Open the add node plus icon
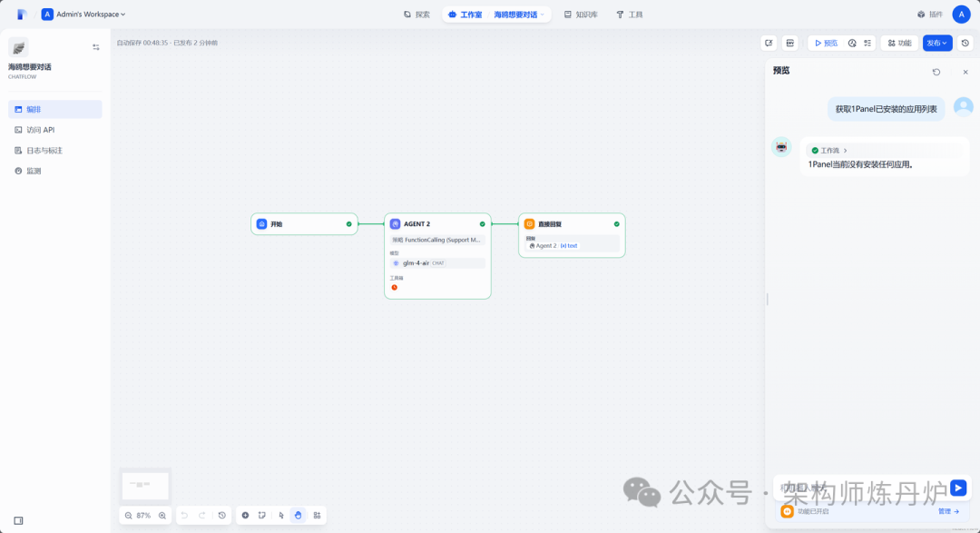This screenshot has width=980, height=533. pos(245,515)
